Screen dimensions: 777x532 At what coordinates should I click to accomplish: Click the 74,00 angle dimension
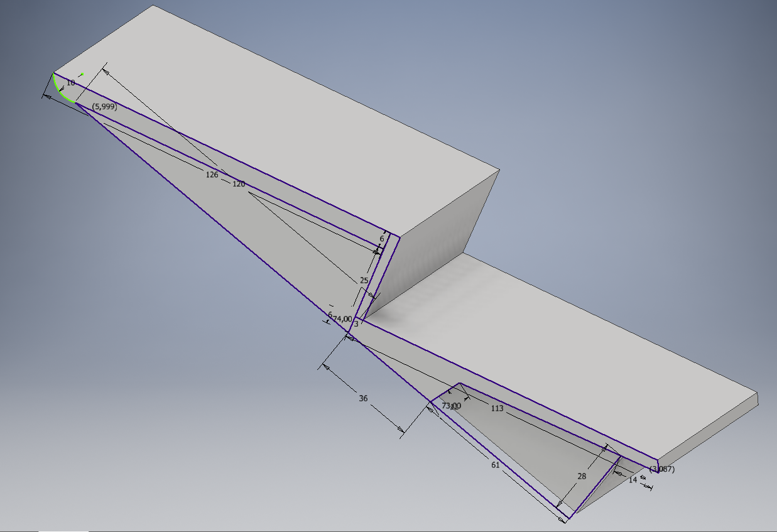click(x=342, y=319)
